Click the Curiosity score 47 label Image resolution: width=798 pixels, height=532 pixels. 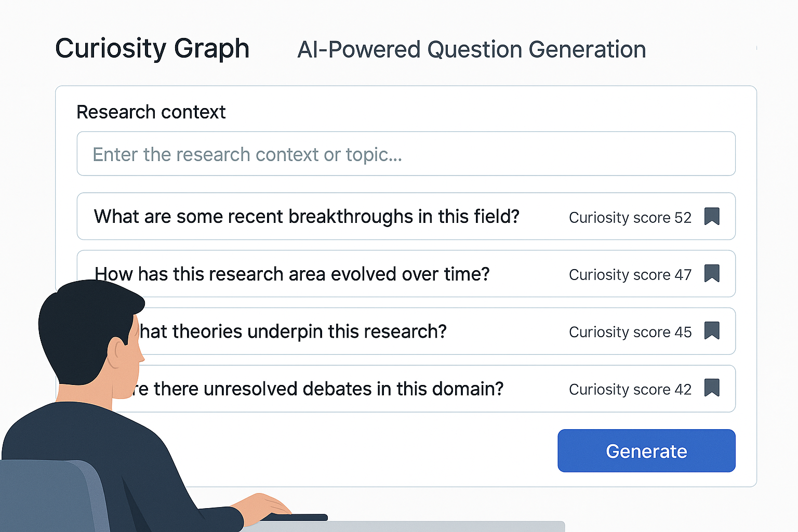pyautogui.click(x=630, y=275)
